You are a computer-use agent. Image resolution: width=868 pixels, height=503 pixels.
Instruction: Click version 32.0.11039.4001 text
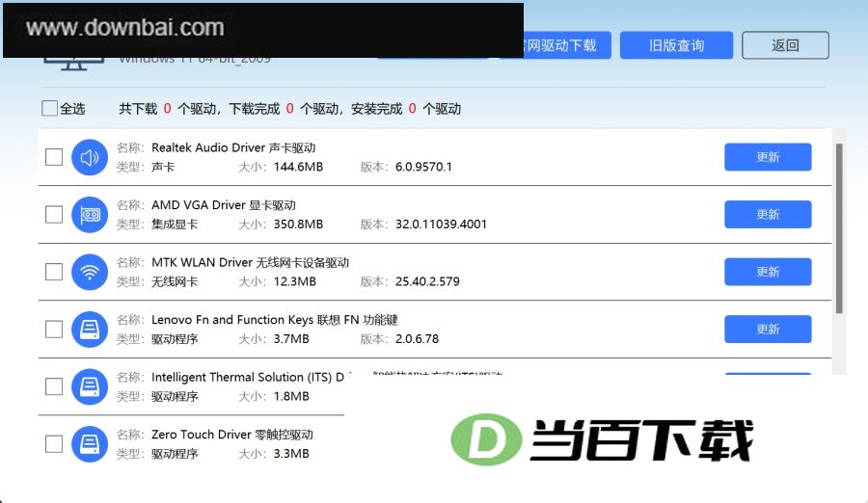[x=441, y=225]
